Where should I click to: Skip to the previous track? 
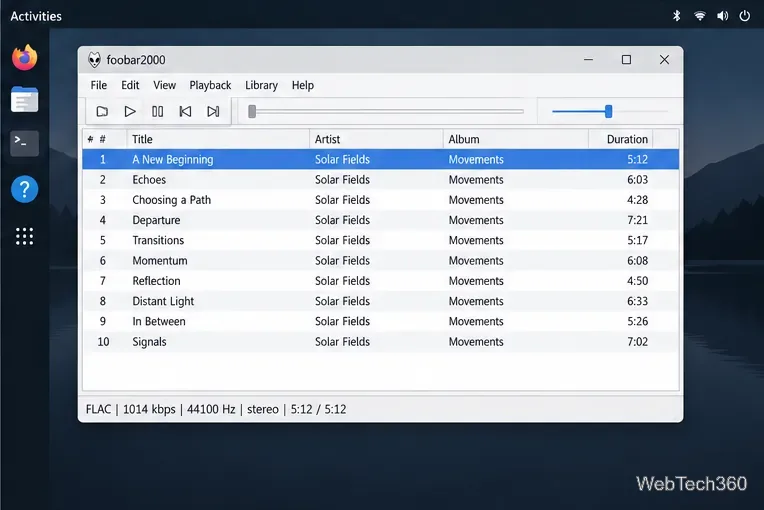tap(185, 112)
